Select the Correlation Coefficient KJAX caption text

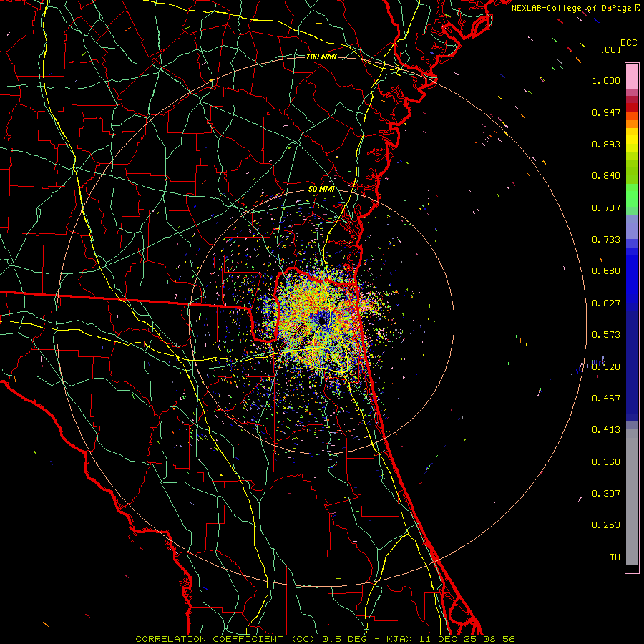point(325,639)
